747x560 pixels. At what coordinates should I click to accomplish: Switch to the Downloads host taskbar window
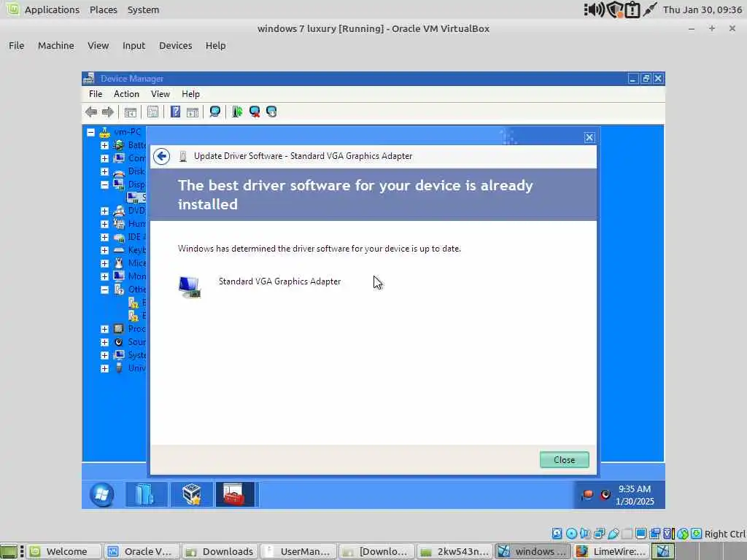220,551
